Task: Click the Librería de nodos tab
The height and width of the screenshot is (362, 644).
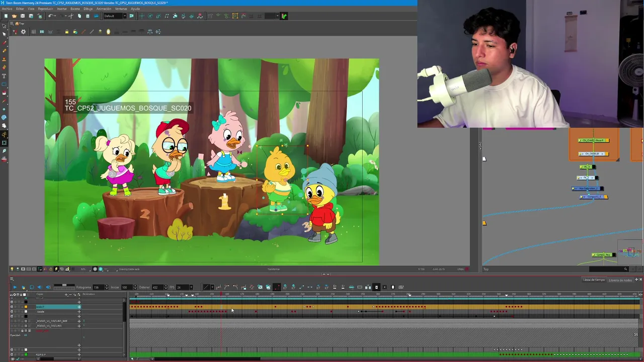Action: click(620, 280)
